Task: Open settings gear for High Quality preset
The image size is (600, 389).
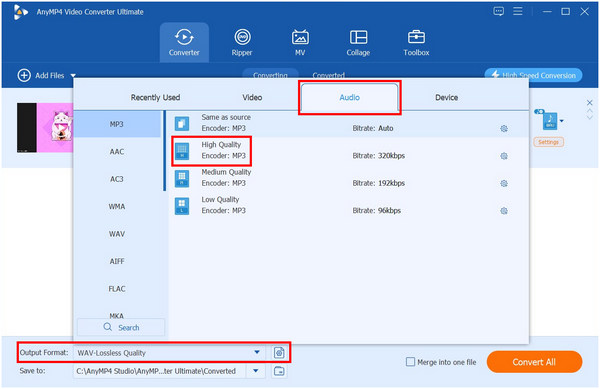Action: [504, 156]
